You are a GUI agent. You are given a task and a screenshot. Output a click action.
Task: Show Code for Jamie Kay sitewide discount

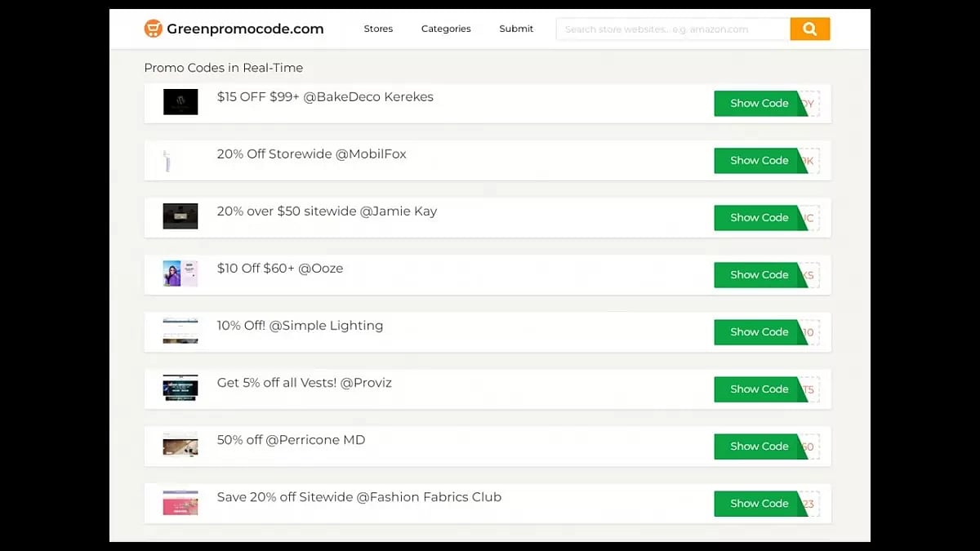(x=758, y=217)
